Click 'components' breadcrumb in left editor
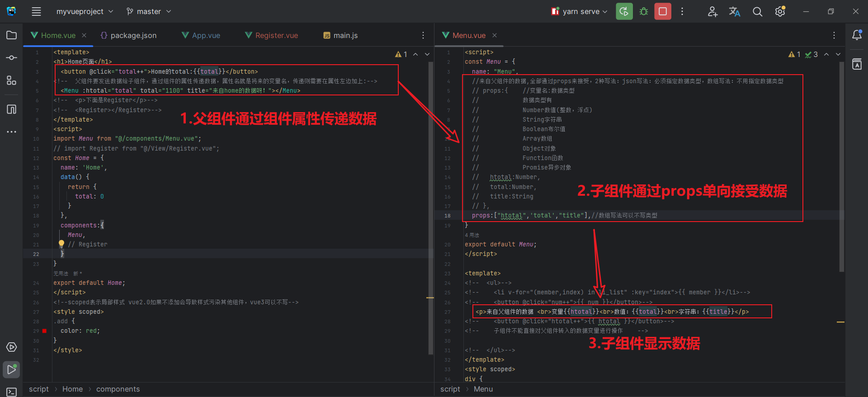The height and width of the screenshot is (397, 868). (118, 389)
